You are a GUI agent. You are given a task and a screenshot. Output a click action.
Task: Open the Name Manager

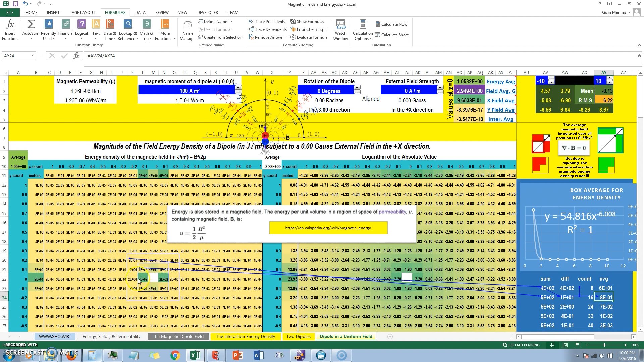(x=187, y=30)
